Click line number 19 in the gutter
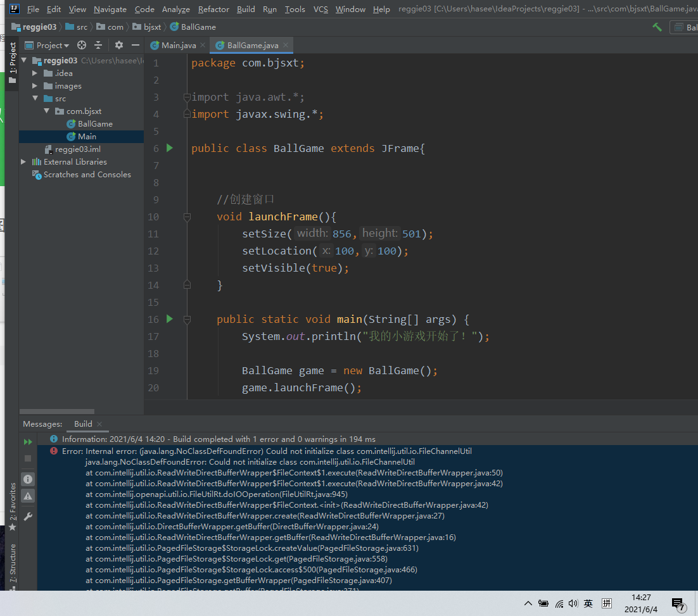This screenshot has width=698, height=616. 153,370
